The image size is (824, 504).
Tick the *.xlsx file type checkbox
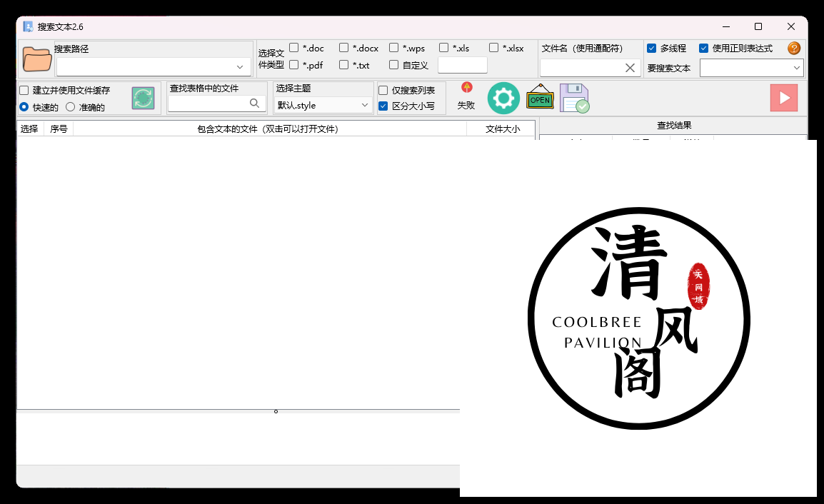pos(493,48)
